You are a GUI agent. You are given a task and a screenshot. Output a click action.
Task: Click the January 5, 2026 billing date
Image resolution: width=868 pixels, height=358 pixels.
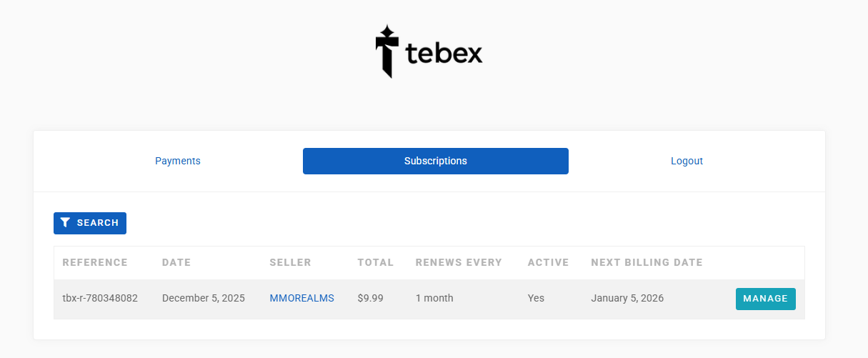(627, 298)
